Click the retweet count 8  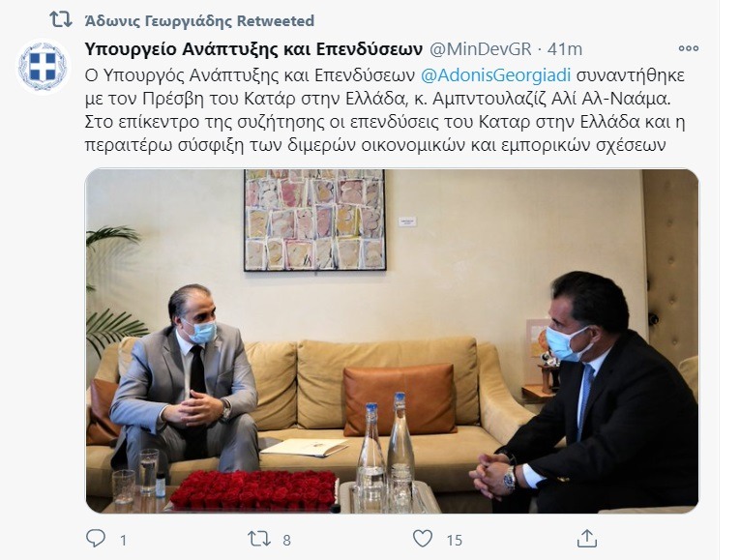(286, 540)
